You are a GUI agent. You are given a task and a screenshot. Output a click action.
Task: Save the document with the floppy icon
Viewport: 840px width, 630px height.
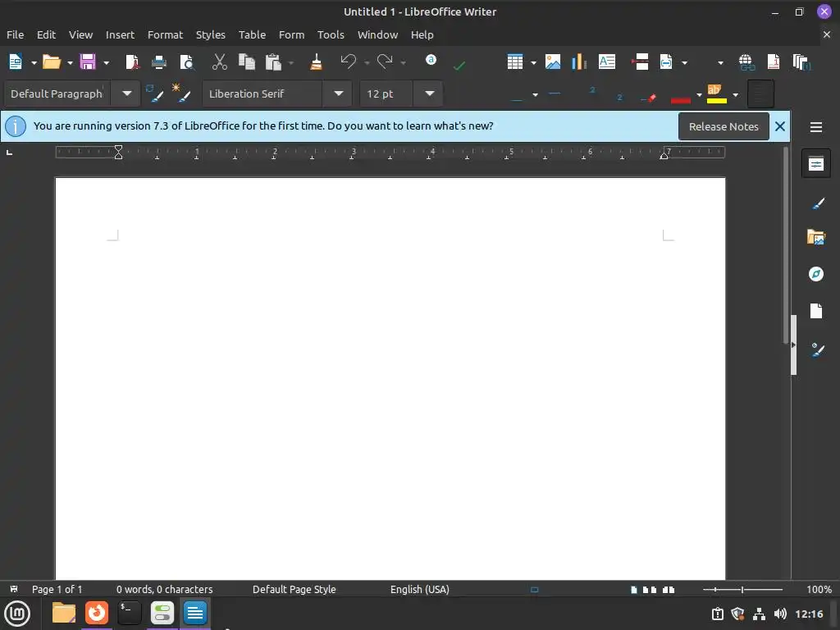pos(88,62)
